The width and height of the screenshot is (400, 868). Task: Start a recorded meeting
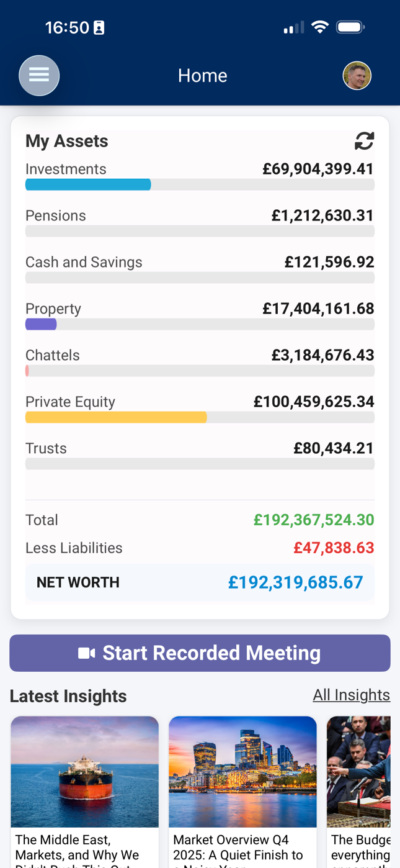[200, 653]
